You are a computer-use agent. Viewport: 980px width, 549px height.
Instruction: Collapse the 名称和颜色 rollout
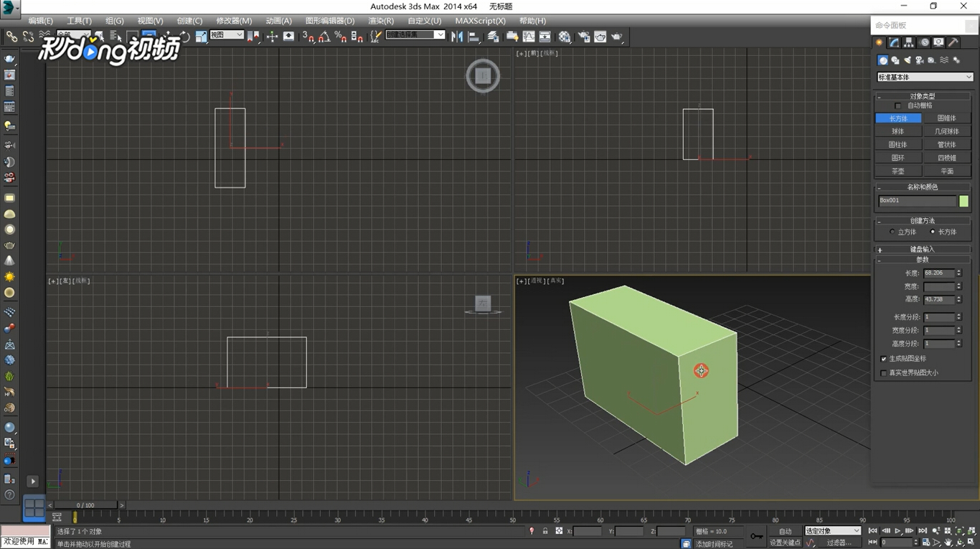click(923, 187)
